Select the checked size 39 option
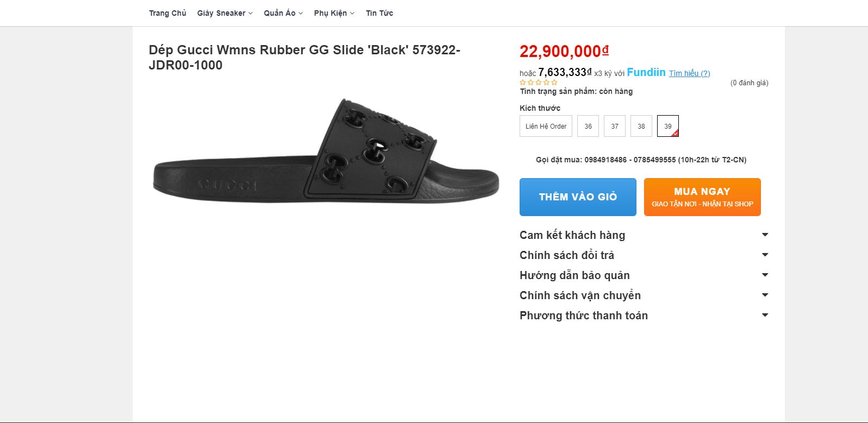The width and height of the screenshot is (868, 423). tap(667, 126)
